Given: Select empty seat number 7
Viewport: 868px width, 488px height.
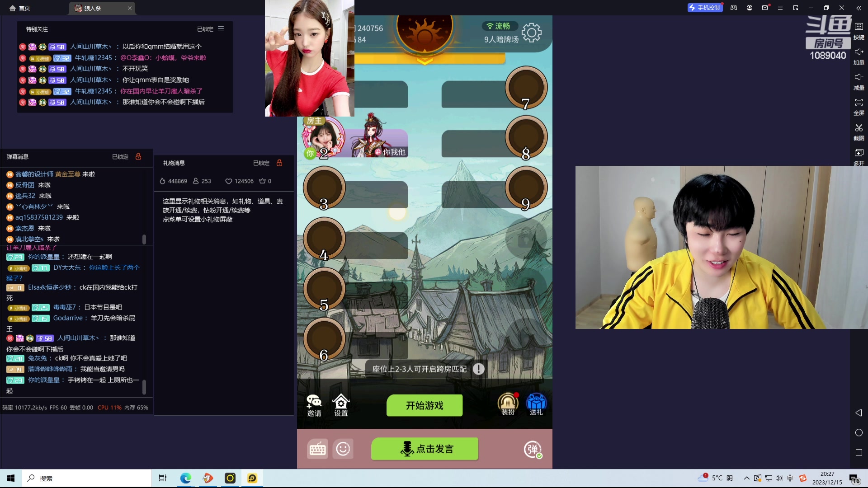Looking at the screenshot, I should (x=526, y=88).
